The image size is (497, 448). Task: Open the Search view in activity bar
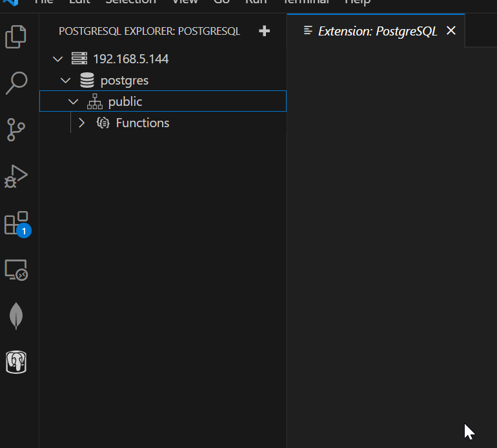coord(16,83)
